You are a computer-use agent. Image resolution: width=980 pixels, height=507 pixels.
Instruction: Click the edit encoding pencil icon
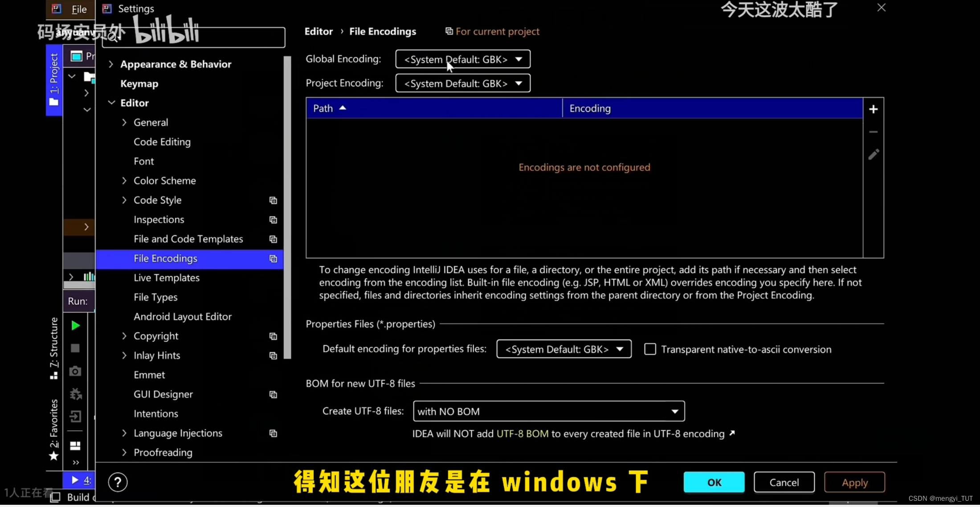click(873, 155)
